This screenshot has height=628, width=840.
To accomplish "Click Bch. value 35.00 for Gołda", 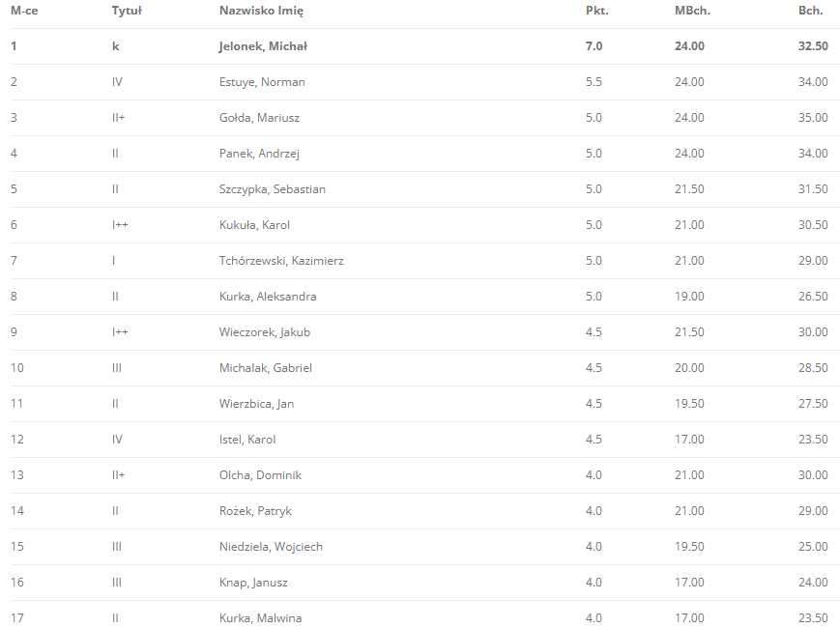I will (812, 118).
